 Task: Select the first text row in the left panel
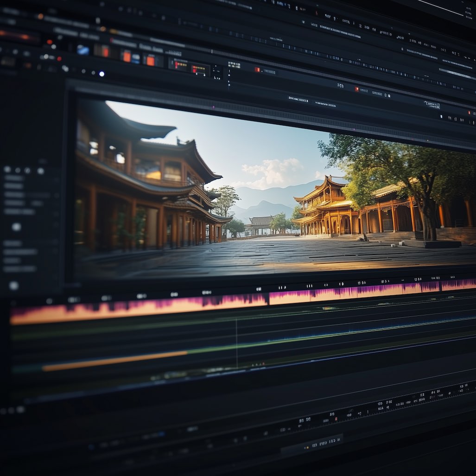tap(14, 178)
